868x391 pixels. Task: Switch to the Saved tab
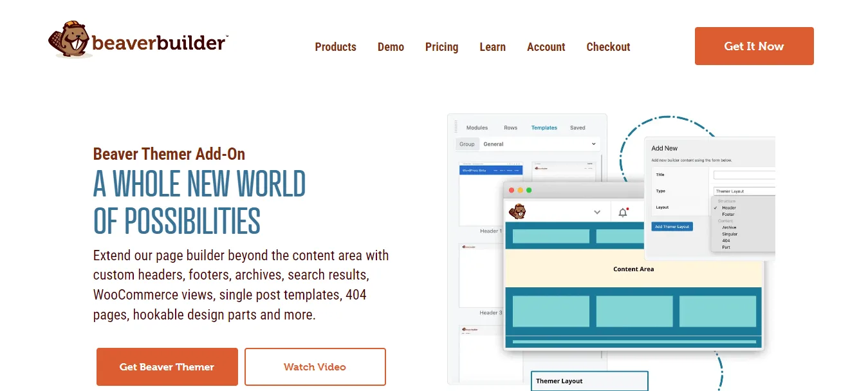(577, 128)
